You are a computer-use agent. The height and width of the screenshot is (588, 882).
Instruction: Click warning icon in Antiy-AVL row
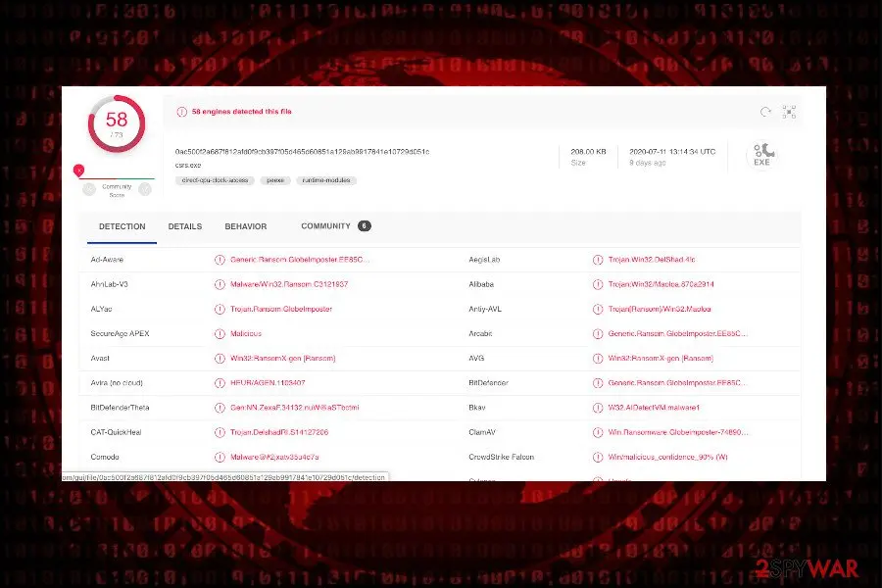598,310
